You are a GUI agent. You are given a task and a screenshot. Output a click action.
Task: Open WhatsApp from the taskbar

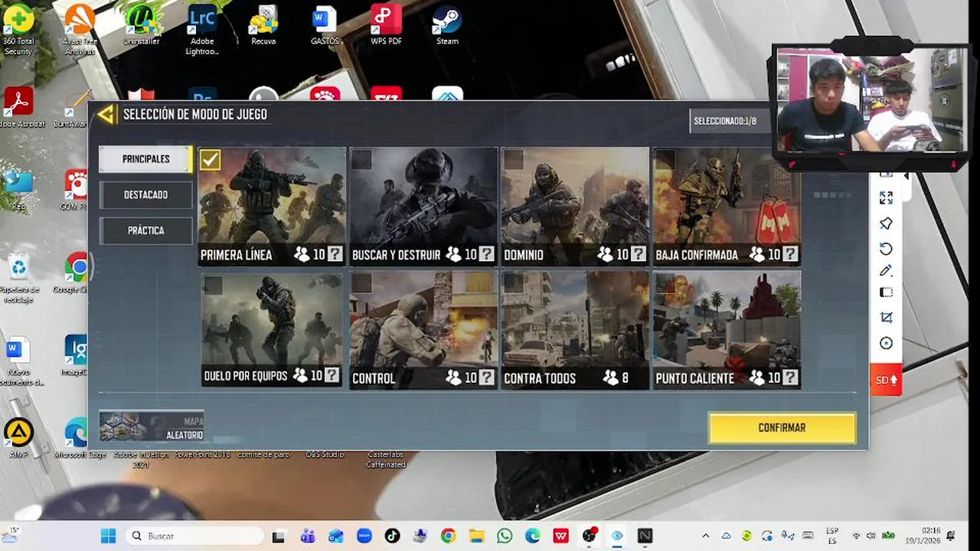505,536
